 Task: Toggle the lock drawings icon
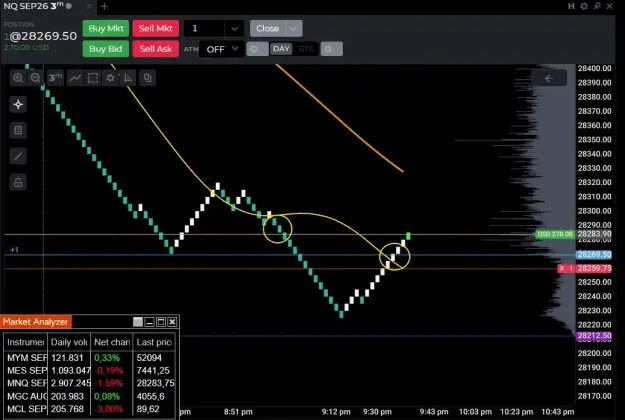[18, 183]
